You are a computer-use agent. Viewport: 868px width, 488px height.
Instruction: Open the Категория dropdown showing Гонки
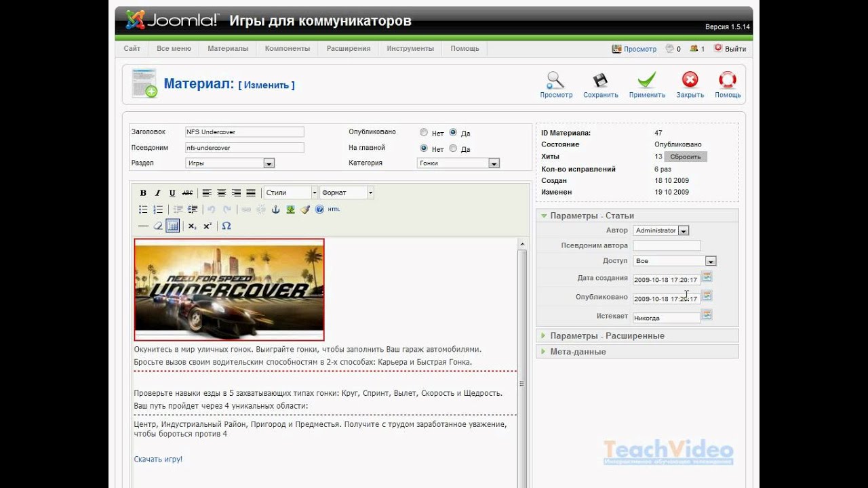click(x=458, y=163)
